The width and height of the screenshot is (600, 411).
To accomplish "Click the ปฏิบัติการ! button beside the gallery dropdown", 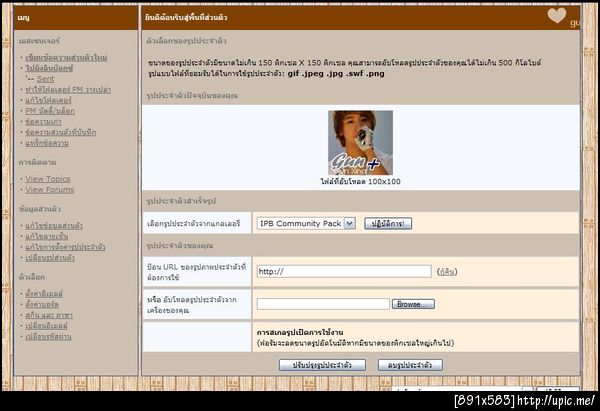I will [x=388, y=223].
